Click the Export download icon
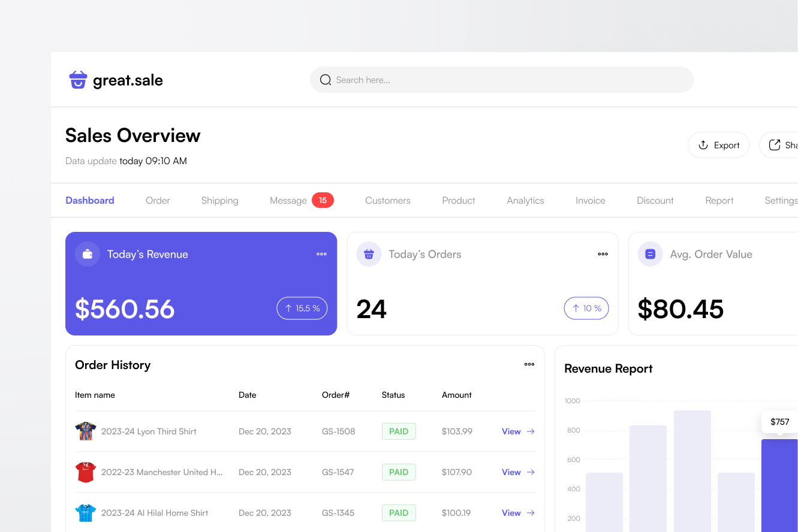 (x=702, y=145)
